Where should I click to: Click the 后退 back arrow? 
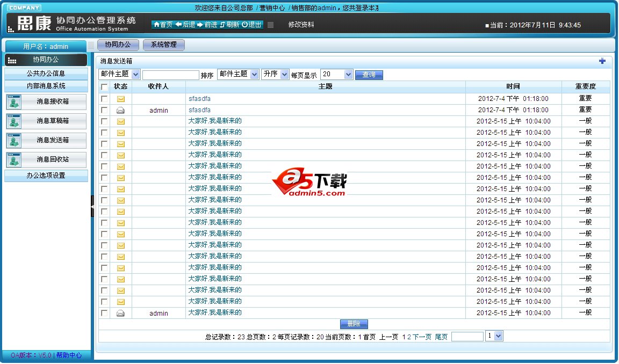point(178,25)
